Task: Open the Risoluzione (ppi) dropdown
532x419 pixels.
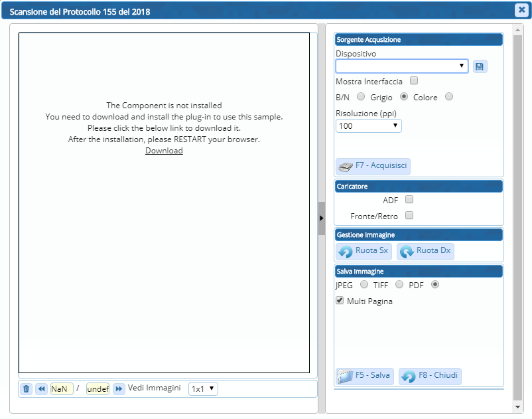Action: click(x=368, y=126)
